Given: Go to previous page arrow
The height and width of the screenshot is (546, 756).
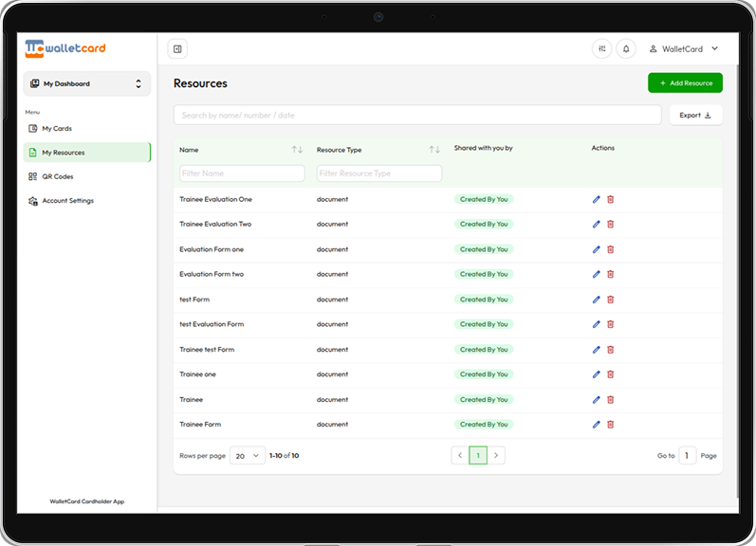Looking at the screenshot, I should tap(460, 455).
